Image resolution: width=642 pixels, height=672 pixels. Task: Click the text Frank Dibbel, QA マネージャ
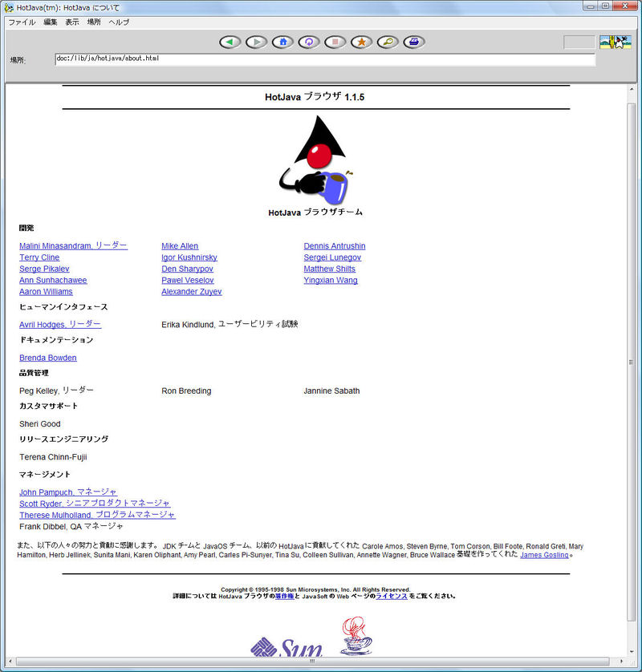tap(71, 526)
